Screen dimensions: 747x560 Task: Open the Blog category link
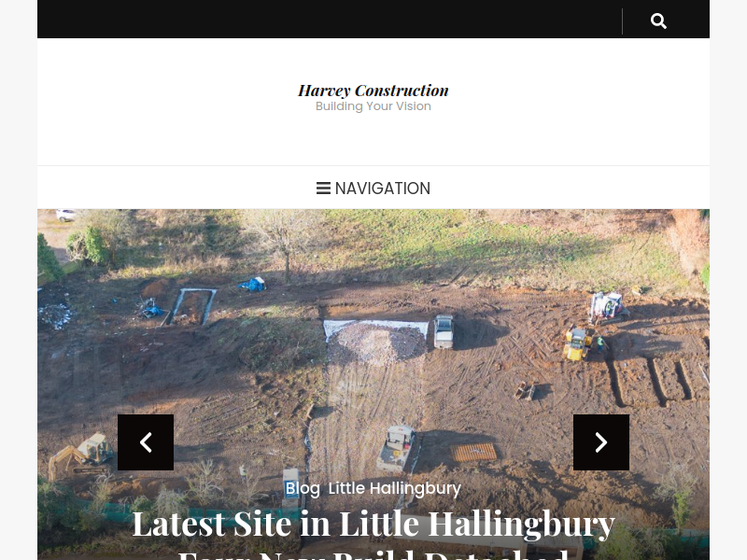[x=303, y=488]
